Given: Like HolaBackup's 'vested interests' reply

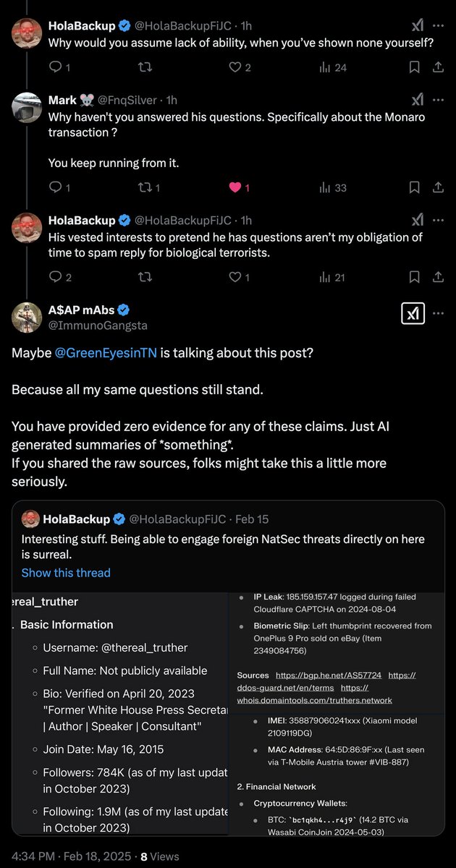Looking at the screenshot, I should (x=235, y=277).
